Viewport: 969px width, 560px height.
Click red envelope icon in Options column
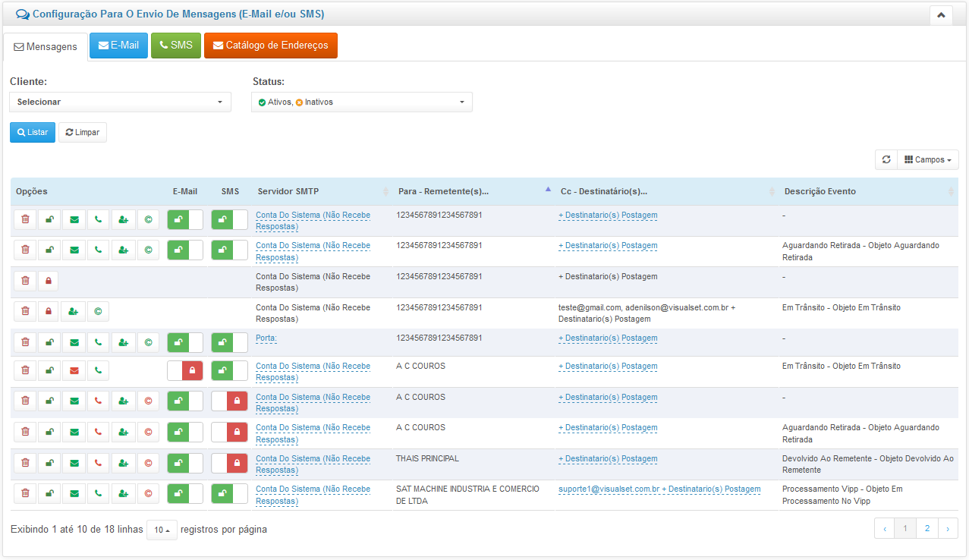coord(74,370)
